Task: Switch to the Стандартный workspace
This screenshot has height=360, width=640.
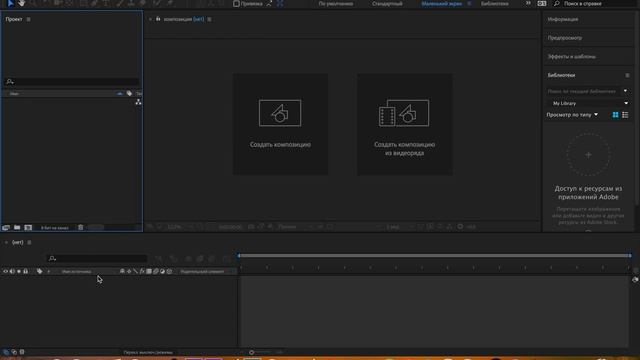Action: (387, 4)
